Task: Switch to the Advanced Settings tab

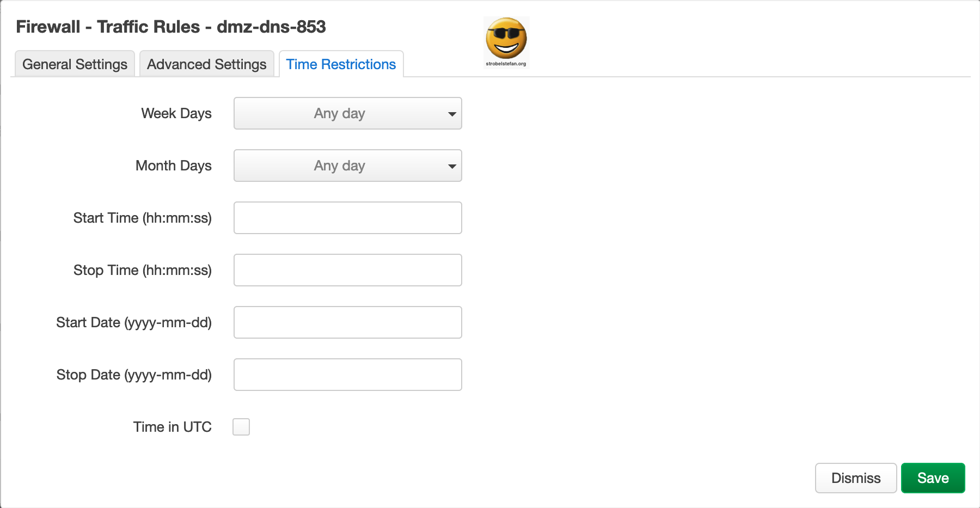Action: pyautogui.click(x=207, y=64)
